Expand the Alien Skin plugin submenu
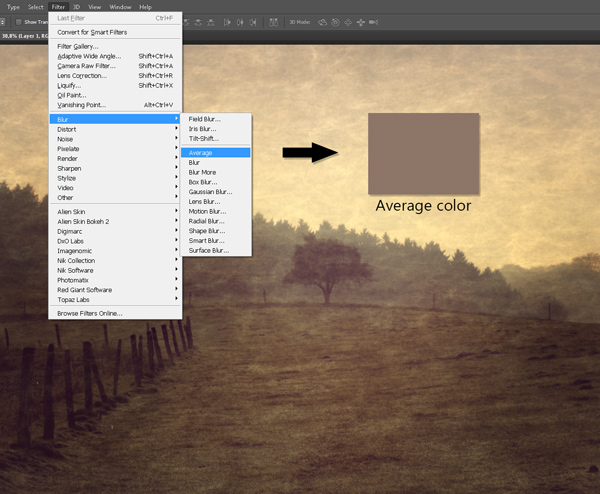Image resolution: width=600 pixels, height=494 pixels. tap(115, 212)
